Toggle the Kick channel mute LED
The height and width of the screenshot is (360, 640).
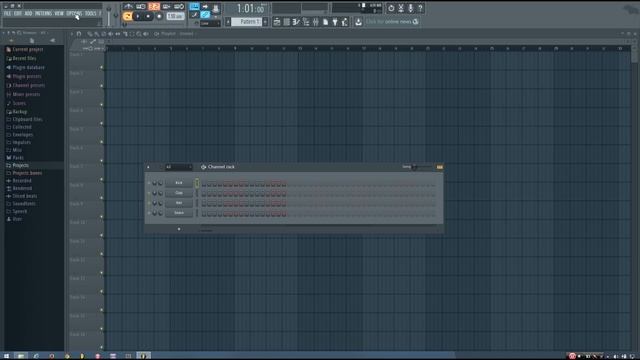(x=149, y=183)
